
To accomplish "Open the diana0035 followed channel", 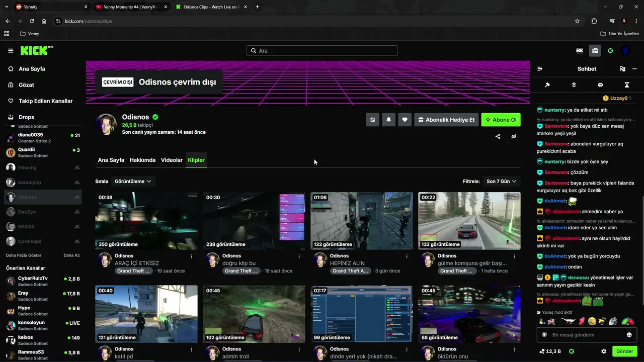I will coord(43,138).
